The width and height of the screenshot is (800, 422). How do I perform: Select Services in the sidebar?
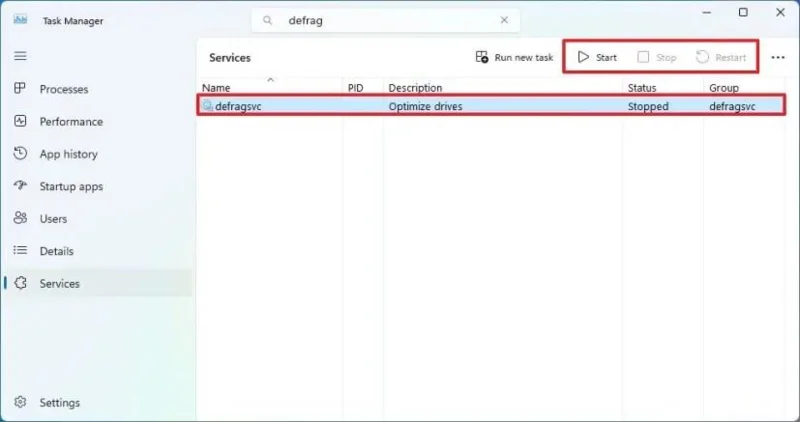click(97, 283)
